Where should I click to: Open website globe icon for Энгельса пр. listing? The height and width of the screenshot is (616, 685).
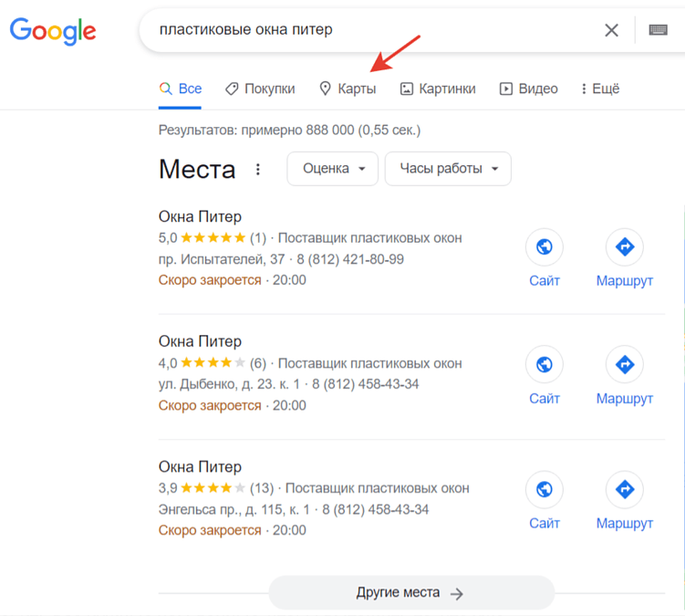(545, 489)
